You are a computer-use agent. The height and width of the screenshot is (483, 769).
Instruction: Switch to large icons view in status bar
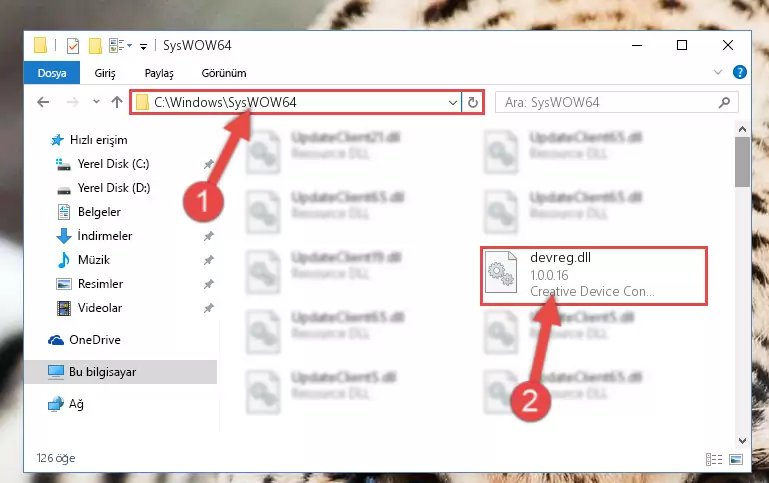tap(736, 459)
